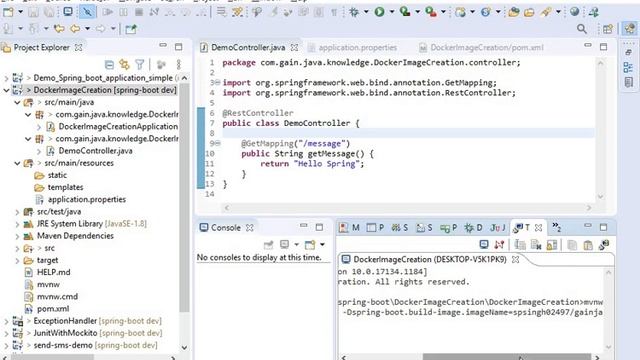Show hidden view tabs chevron list

556,227
